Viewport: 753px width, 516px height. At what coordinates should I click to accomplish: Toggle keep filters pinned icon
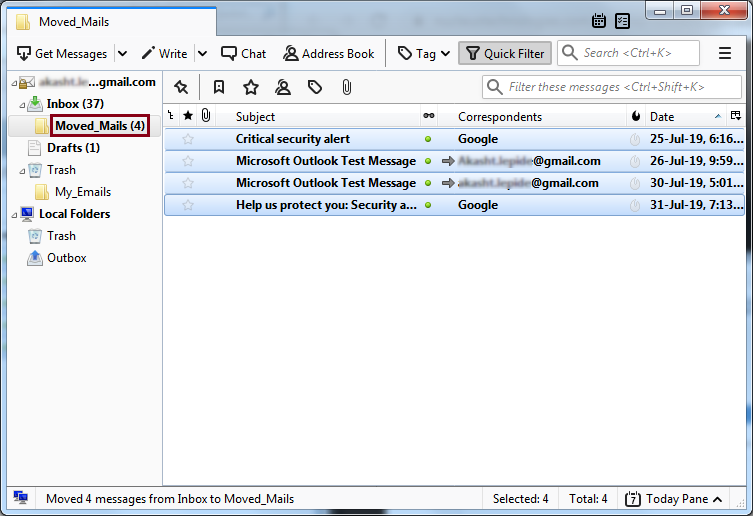[181, 87]
